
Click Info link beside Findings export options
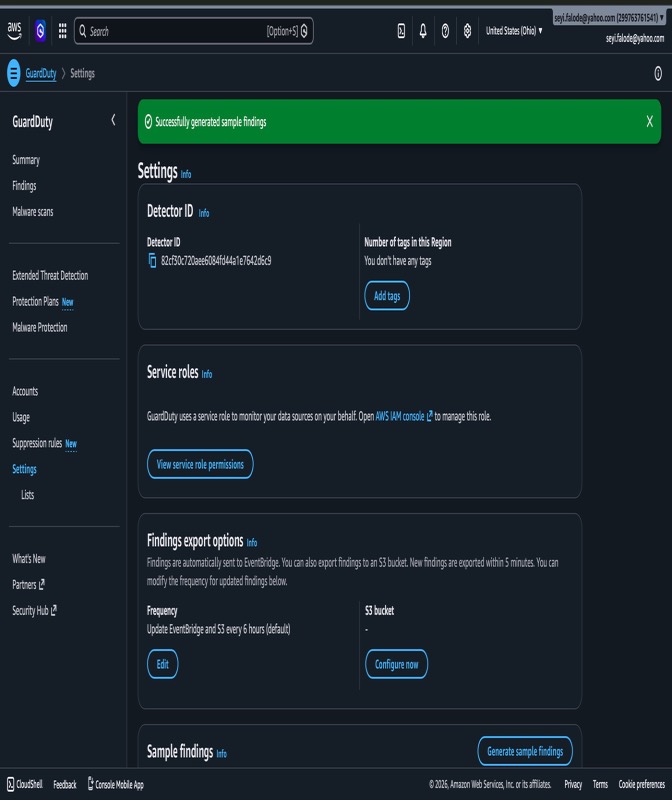[252, 543]
